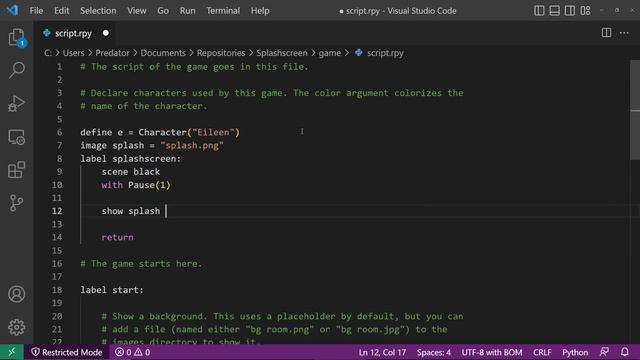Select the Python language mode

click(575, 352)
